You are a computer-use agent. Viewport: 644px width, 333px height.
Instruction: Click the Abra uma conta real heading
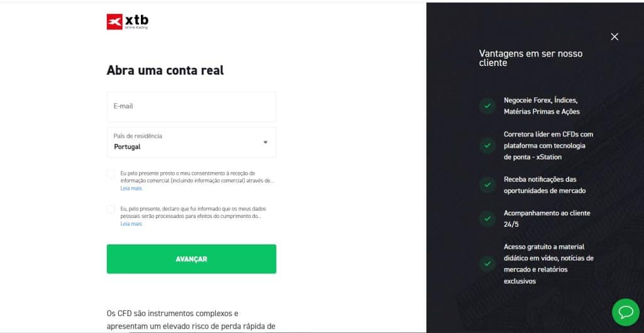coord(165,70)
